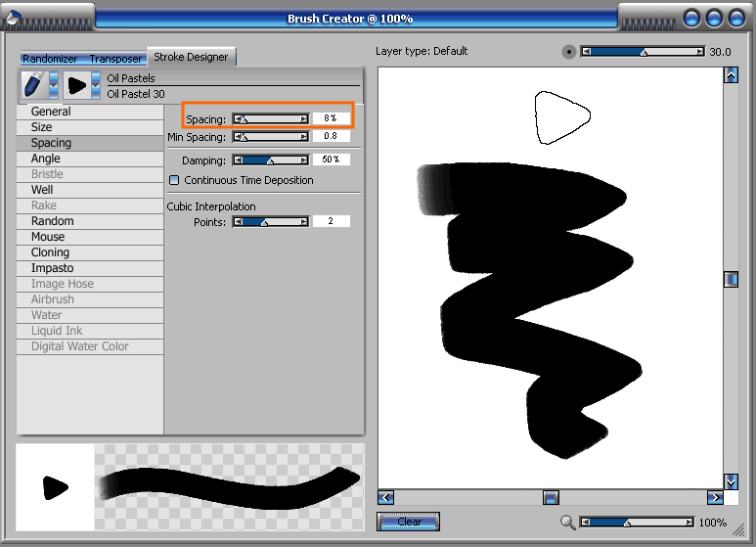Enable Continuous Time Deposition checkbox
Viewport: 756px width, 547px height.
pos(174,180)
